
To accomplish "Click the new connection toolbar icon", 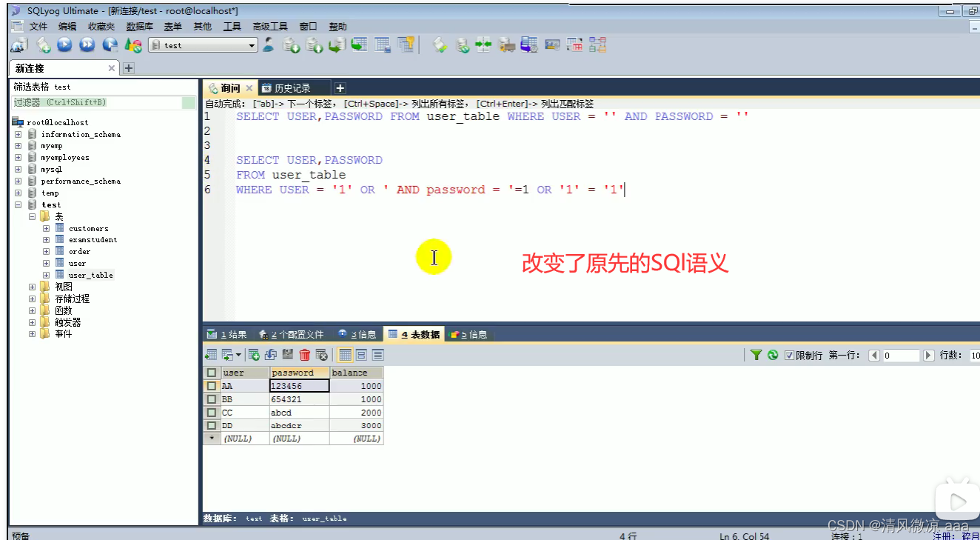I will tap(19, 45).
